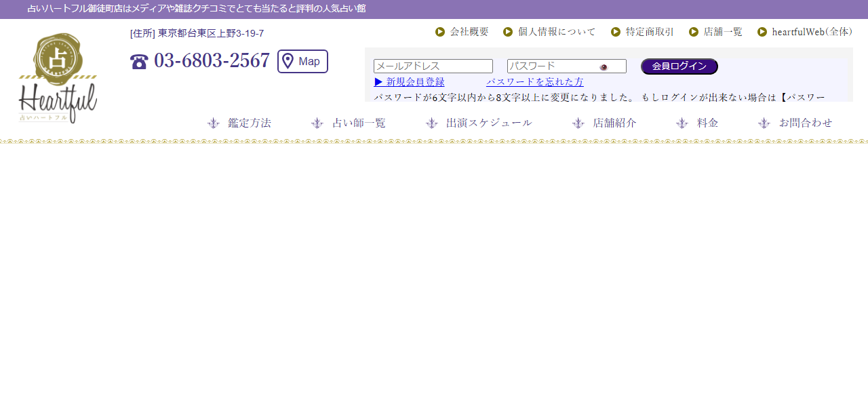
Task: Click the bullet icon before 店舗一覧
Action: coord(694,32)
